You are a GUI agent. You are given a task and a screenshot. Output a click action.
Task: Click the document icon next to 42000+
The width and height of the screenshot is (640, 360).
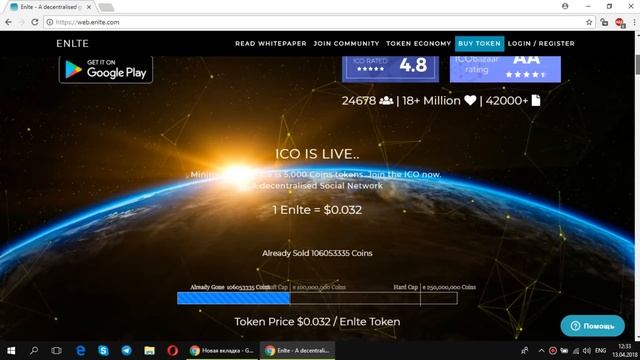click(536, 100)
